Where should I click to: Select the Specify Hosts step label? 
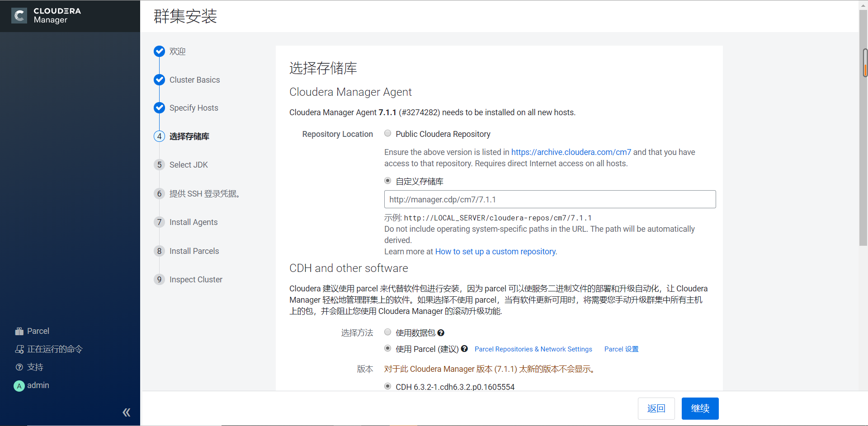tap(194, 108)
